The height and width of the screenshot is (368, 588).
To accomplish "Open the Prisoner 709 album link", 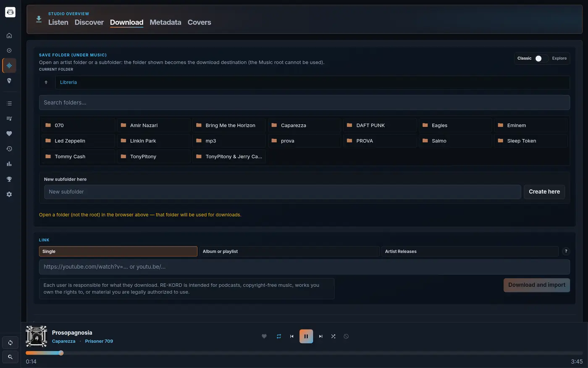I will click(99, 341).
